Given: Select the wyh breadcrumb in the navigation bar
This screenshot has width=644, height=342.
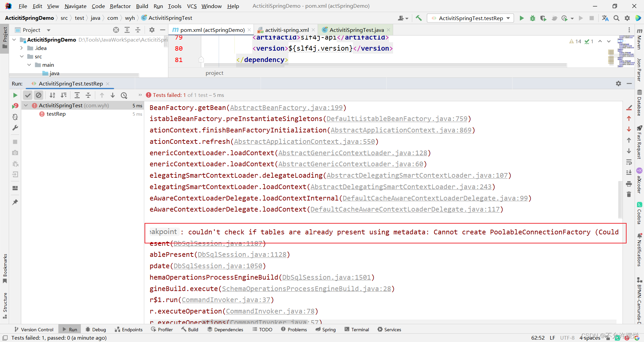Looking at the screenshot, I should [x=130, y=18].
